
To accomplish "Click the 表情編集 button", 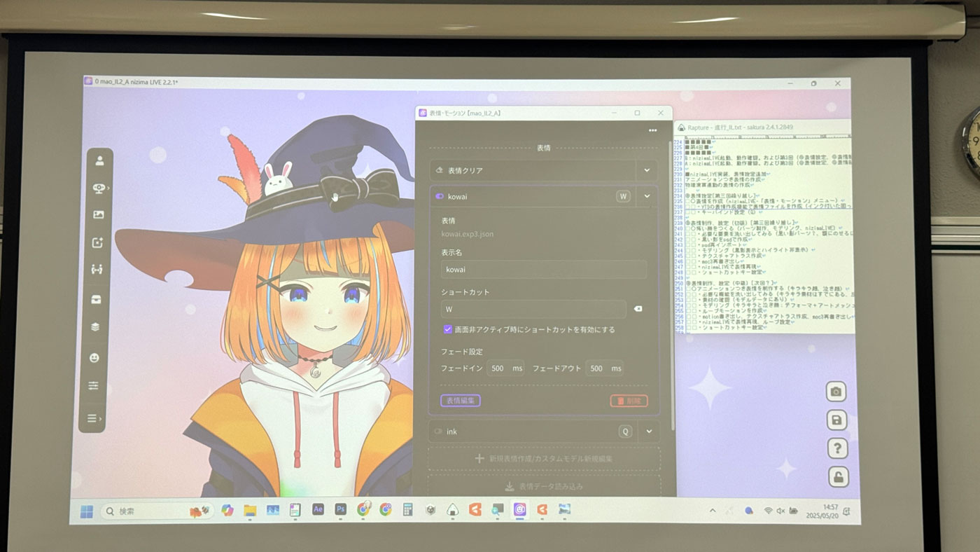I will 461,401.
